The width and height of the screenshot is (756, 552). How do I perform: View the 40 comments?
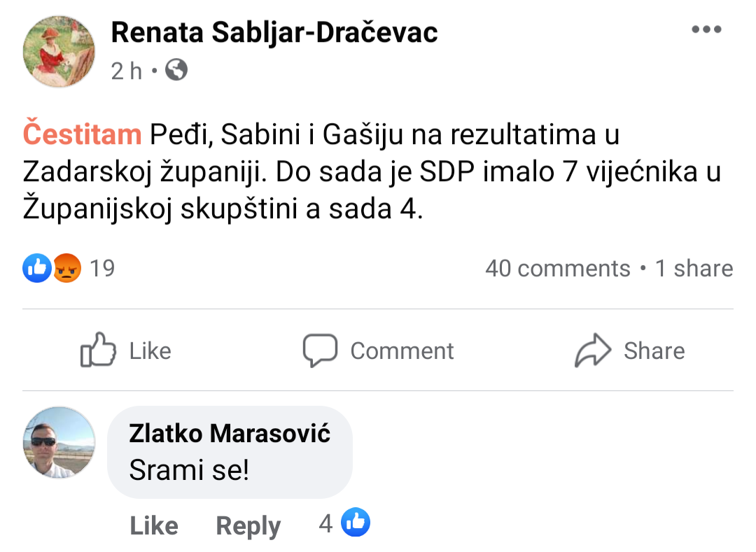pos(557,269)
